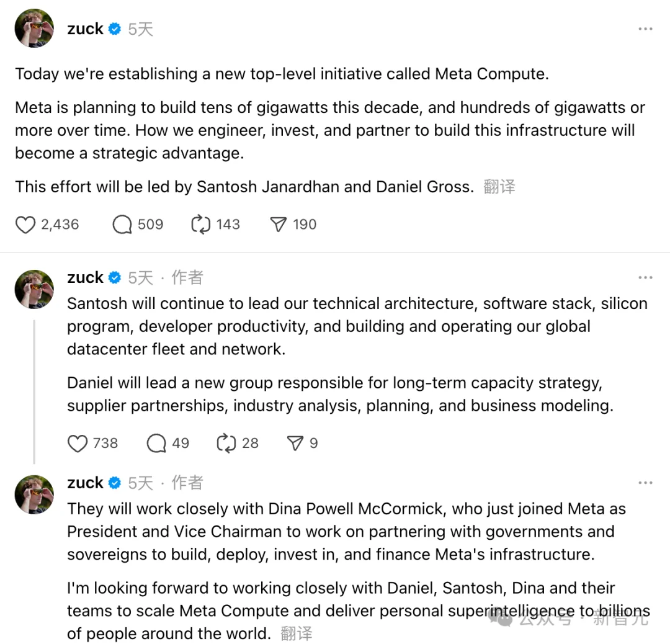Click zuck's avatar on the third post
Image resolution: width=670 pixels, height=644 pixels.
(x=34, y=494)
